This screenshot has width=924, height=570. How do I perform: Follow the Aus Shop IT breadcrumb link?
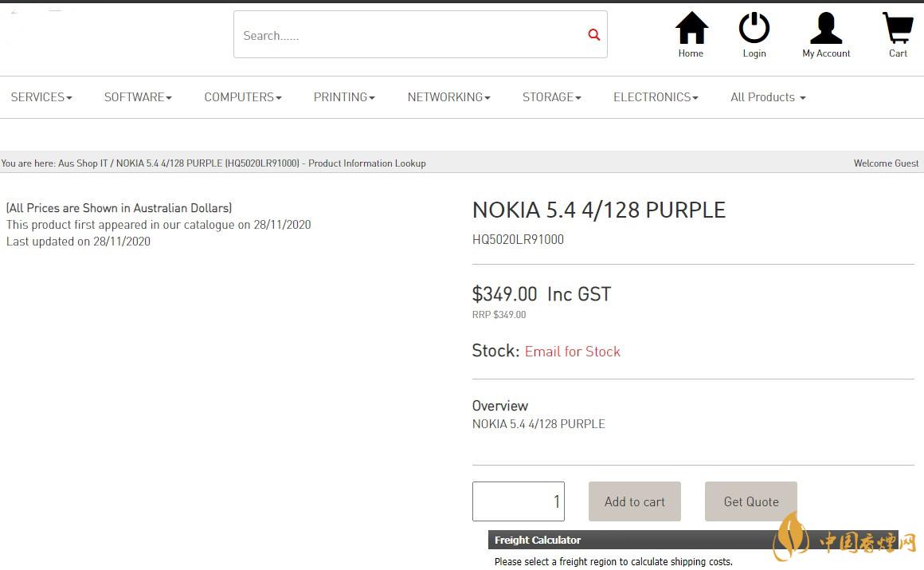[83, 163]
